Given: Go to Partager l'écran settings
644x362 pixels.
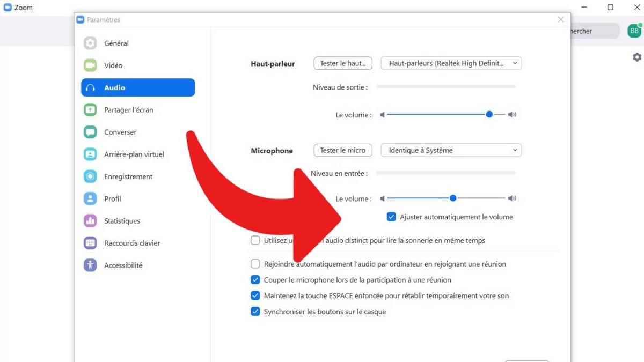Looking at the screenshot, I should coord(138,110).
